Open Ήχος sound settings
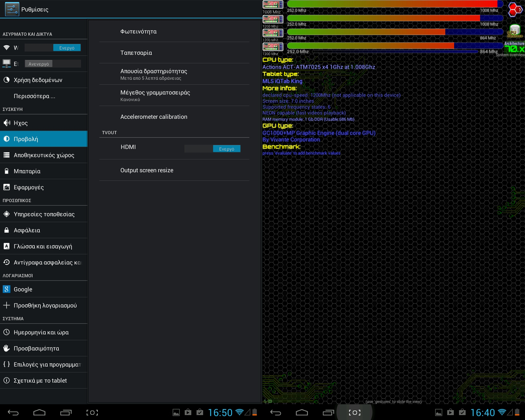This screenshot has height=420, width=525. coord(44,123)
